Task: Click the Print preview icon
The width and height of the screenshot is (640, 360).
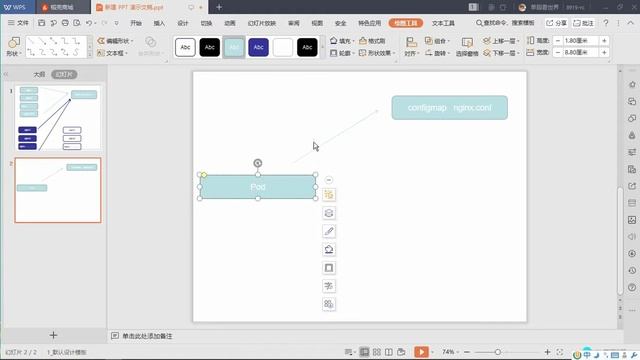Action: tap(77, 23)
